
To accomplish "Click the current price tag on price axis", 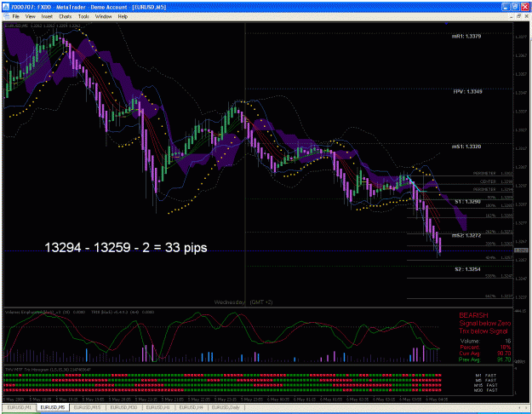I will (x=521, y=250).
